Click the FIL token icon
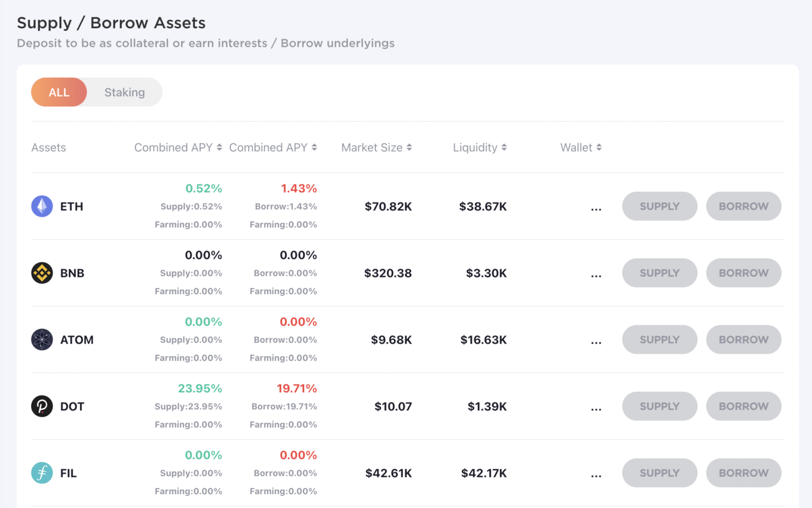This screenshot has height=508, width=812. pyautogui.click(x=42, y=473)
